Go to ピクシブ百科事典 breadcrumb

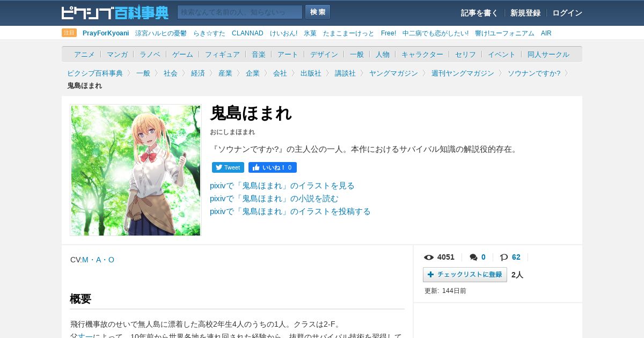click(x=95, y=73)
